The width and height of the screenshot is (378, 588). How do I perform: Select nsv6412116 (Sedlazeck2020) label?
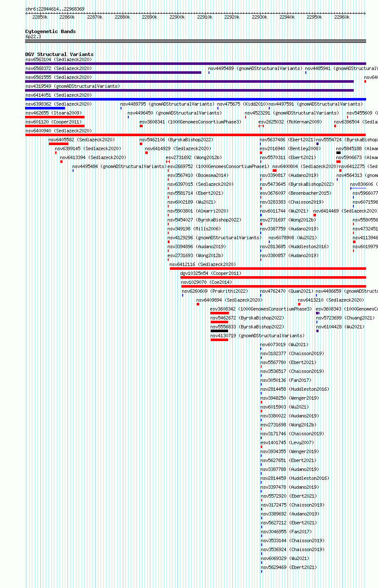coord(203,264)
